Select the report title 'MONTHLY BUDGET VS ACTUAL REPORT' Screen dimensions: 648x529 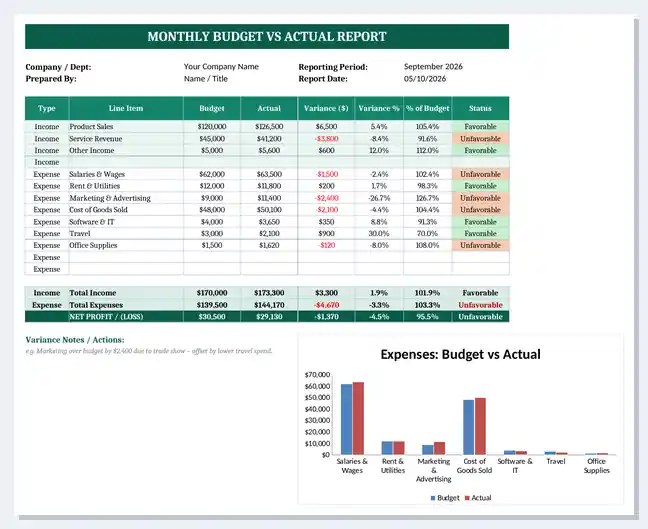pyautogui.click(x=267, y=36)
